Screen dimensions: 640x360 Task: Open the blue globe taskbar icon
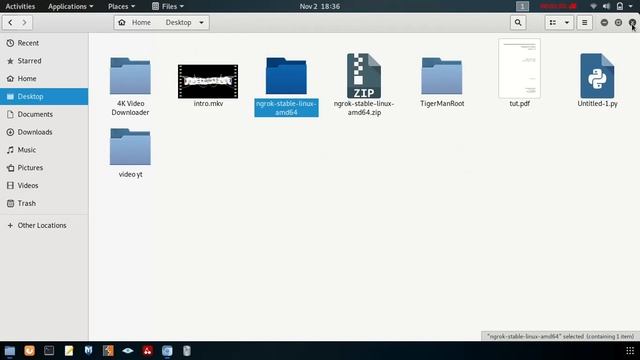tap(167, 351)
